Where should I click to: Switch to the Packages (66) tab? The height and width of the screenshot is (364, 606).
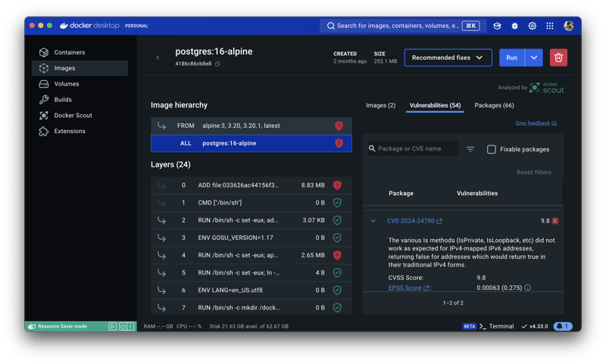pyautogui.click(x=494, y=105)
